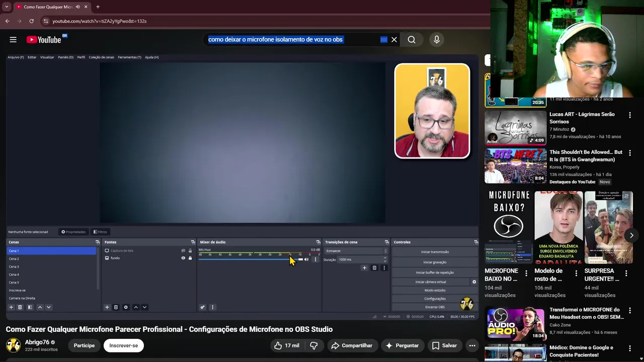Open the Ferramentas menu
Viewport: 644px width, 362px height.
tap(129, 57)
